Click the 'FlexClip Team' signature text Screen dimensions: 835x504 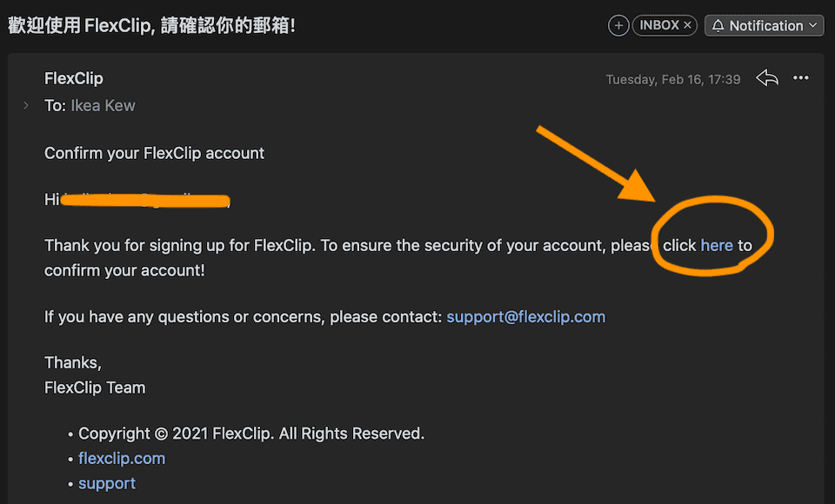click(95, 388)
